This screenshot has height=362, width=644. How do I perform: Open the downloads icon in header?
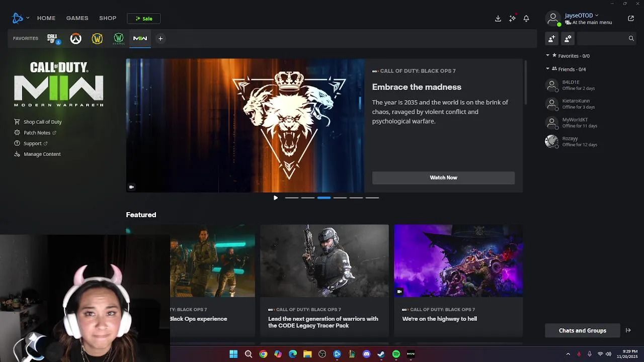[498, 19]
